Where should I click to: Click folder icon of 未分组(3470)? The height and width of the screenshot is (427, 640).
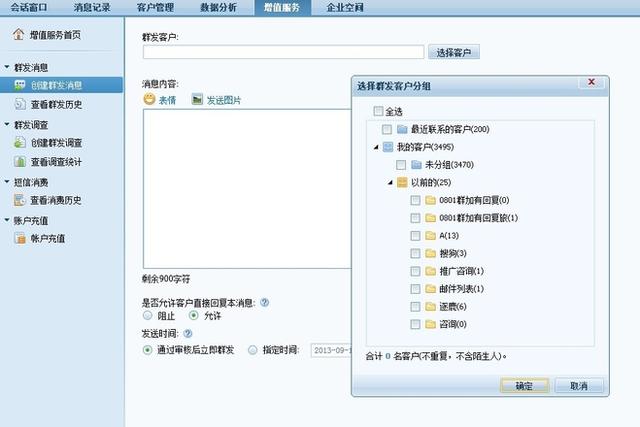click(416, 165)
